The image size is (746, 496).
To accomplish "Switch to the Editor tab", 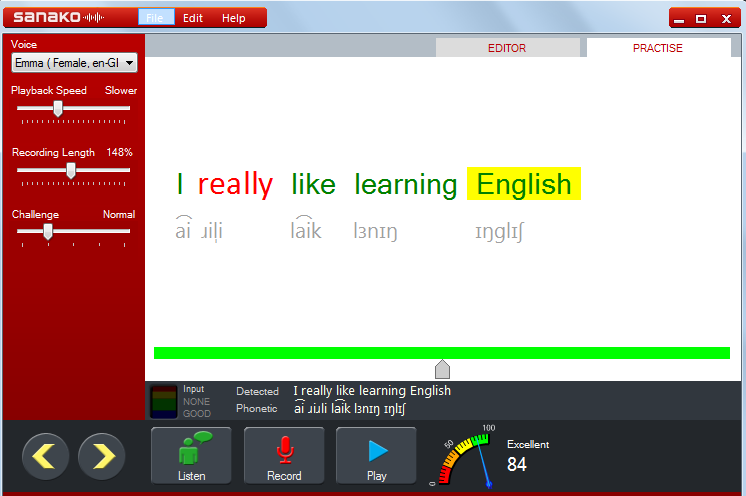I will 507,48.
